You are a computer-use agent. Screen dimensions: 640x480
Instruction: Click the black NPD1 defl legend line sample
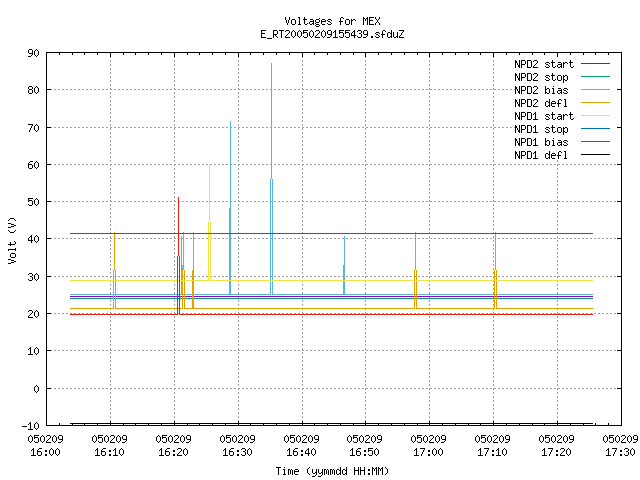click(x=595, y=155)
